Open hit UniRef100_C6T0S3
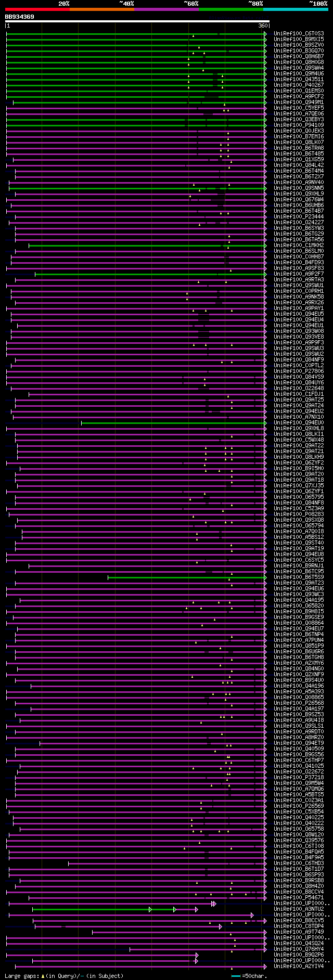Viewport: 333px width, 980px height. pos(299,34)
